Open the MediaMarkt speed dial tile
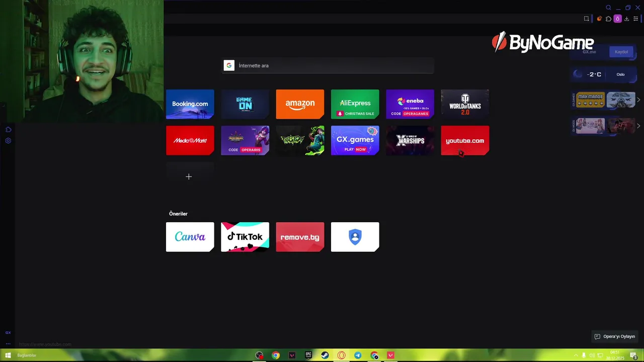Image resolution: width=644 pixels, height=362 pixels. [190, 140]
